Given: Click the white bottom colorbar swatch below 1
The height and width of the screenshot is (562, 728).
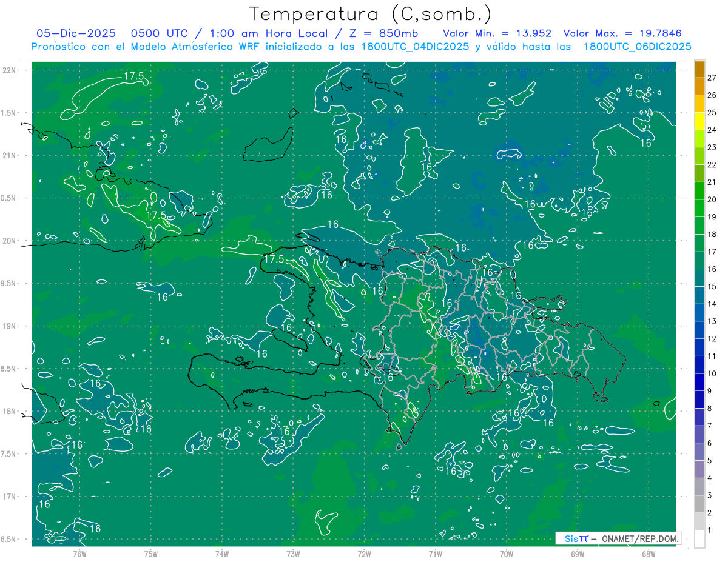Looking at the screenshot, I should click(x=700, y=538).
